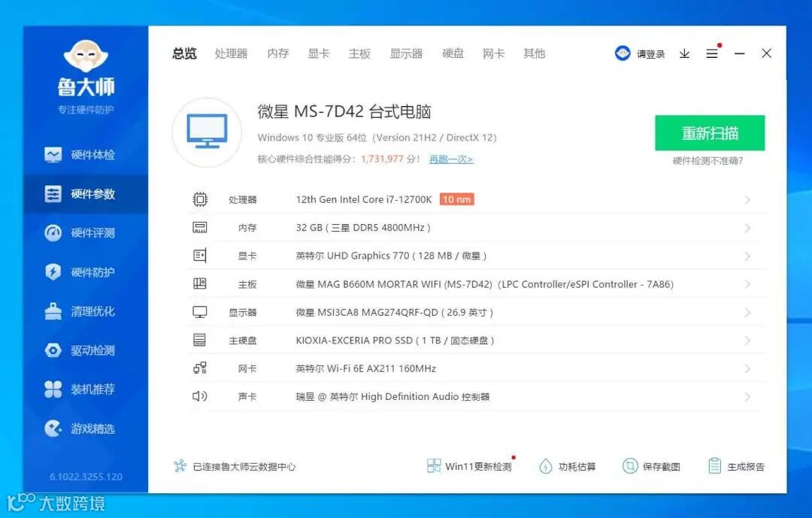Click the 再跑一次 link

451,159
